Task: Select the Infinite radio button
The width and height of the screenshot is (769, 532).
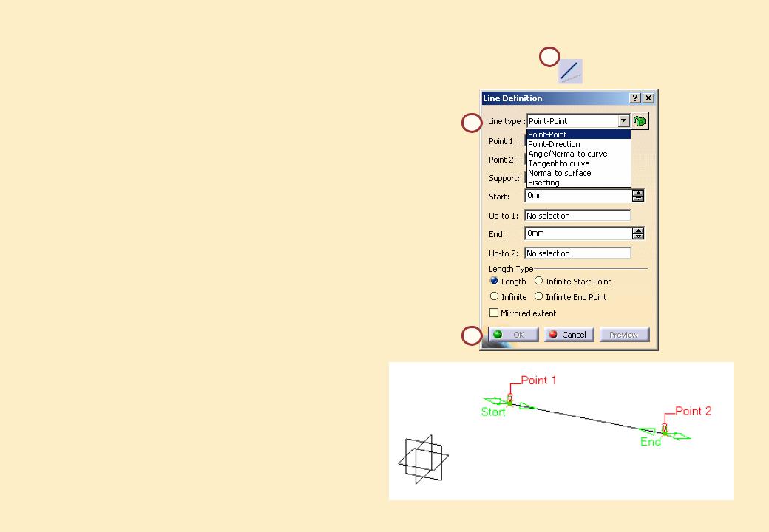Action: click(494, 296)
